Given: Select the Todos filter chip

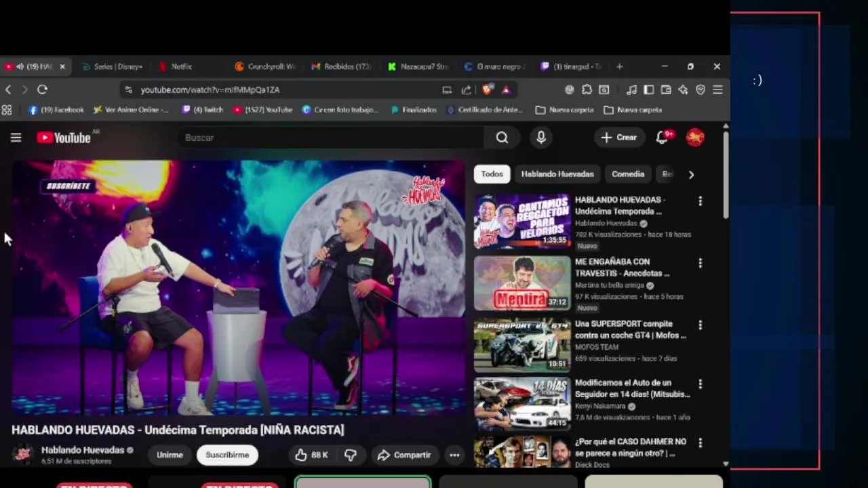Looking at the screenshot, I should 492,174.
